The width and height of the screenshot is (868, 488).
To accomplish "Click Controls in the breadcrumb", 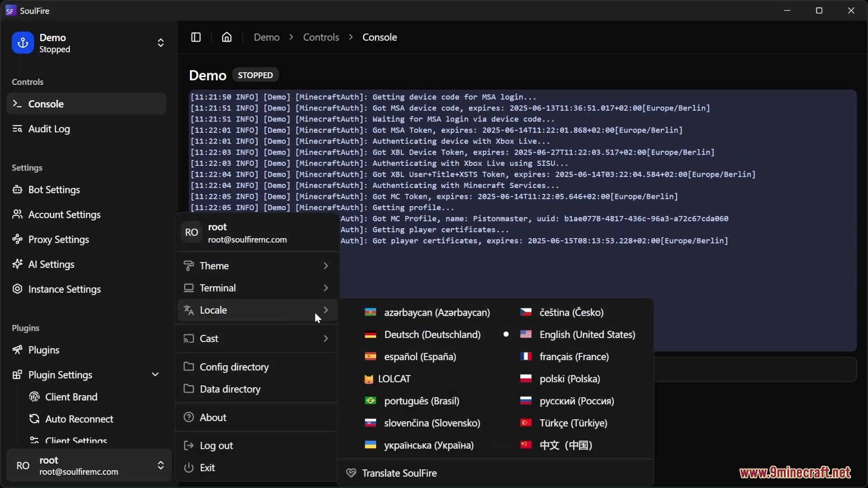I will point(321,37).
